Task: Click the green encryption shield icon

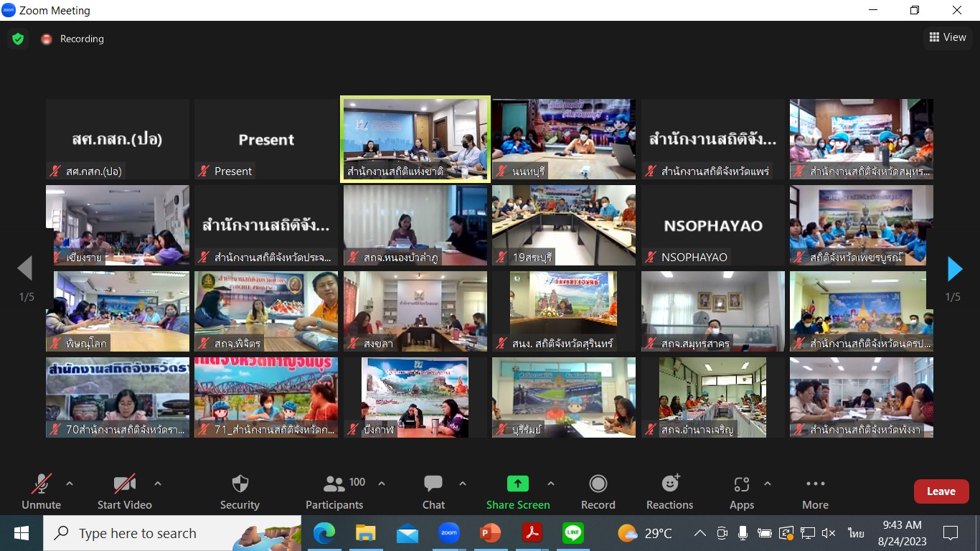Action: (x=18, y=39)
